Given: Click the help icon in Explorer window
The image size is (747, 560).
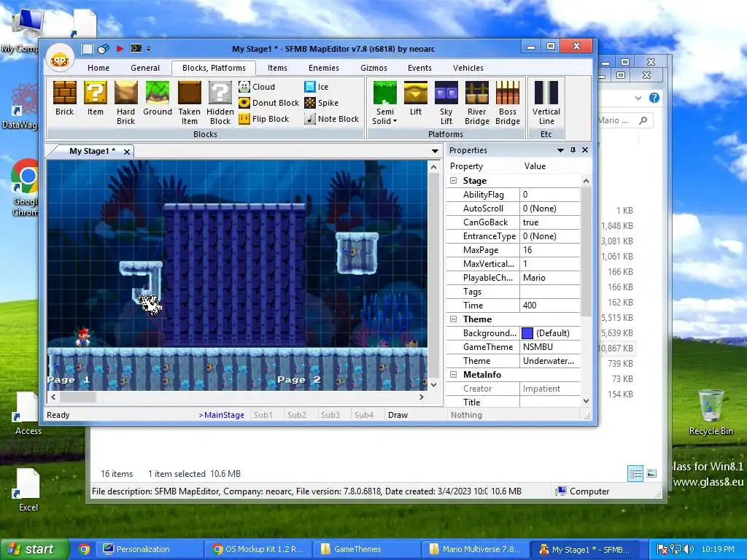Looking at the screenshot, I should pyautogui.click(x=654, y=98).
